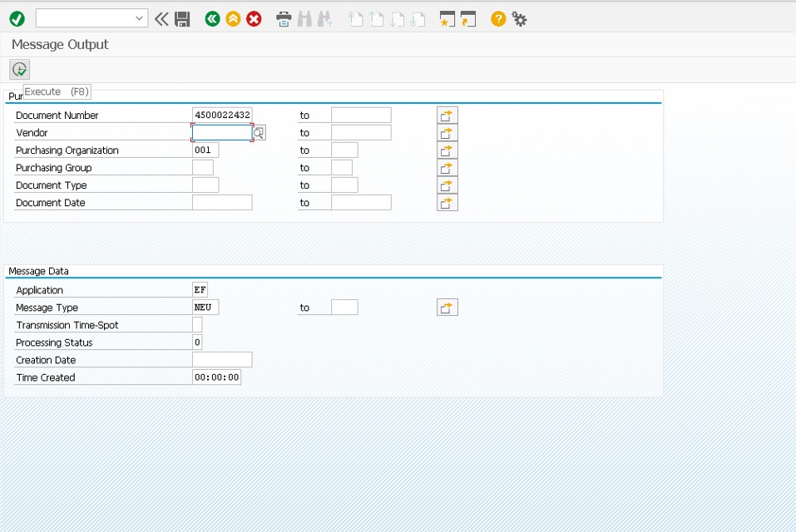796x532 pixels.
Task: Click the green checkmark Enter icon
Action: coord(17,19)
